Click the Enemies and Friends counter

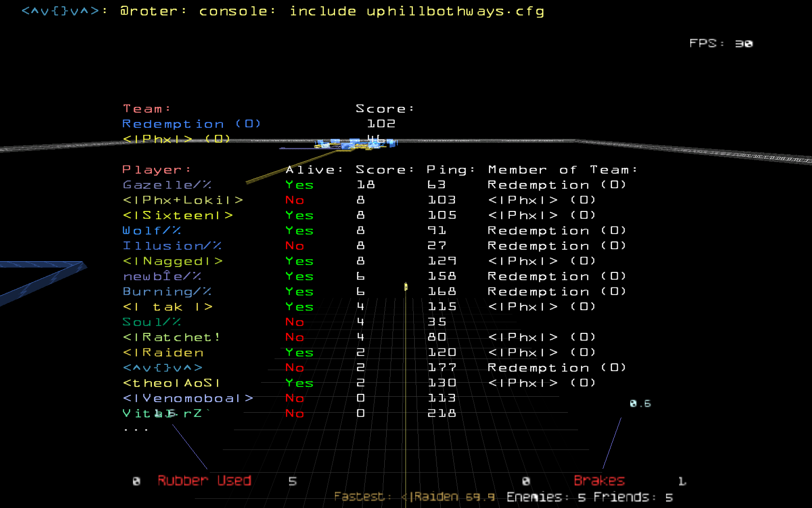tap(589, 497)
